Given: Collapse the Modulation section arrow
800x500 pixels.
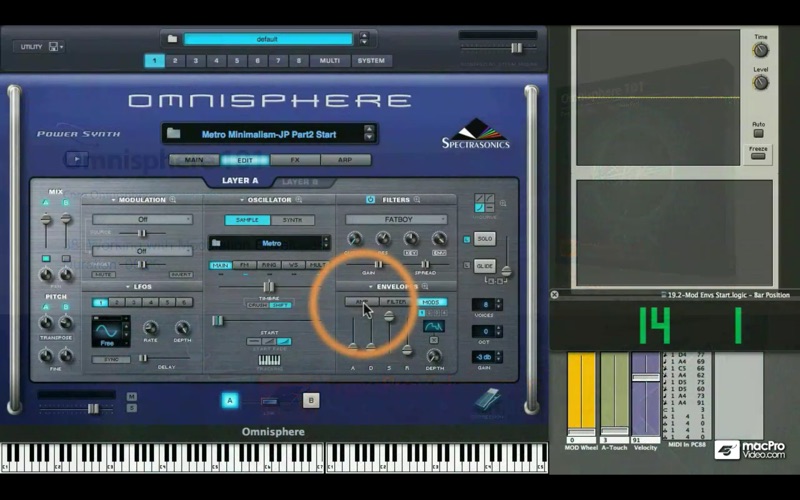Looking at the screenshot, I should [x=113, y=200].
